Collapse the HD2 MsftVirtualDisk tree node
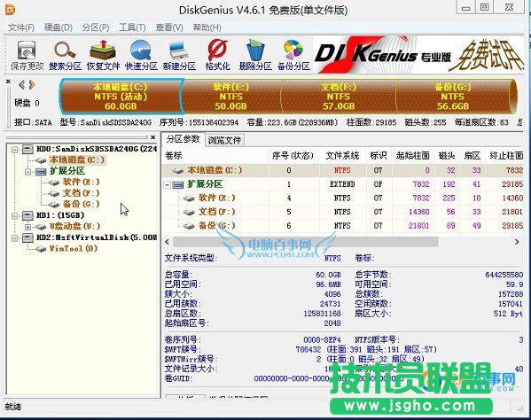 14,238
